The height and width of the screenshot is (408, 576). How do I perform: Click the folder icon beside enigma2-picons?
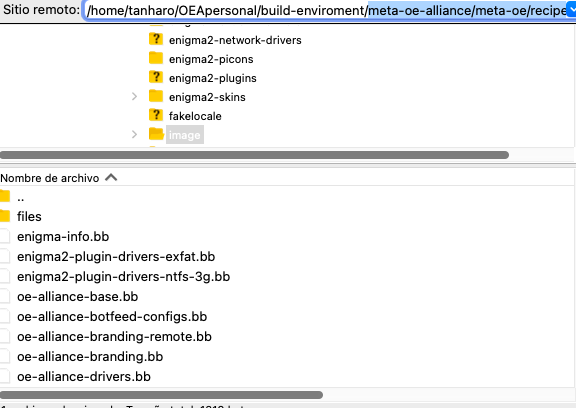156,58
